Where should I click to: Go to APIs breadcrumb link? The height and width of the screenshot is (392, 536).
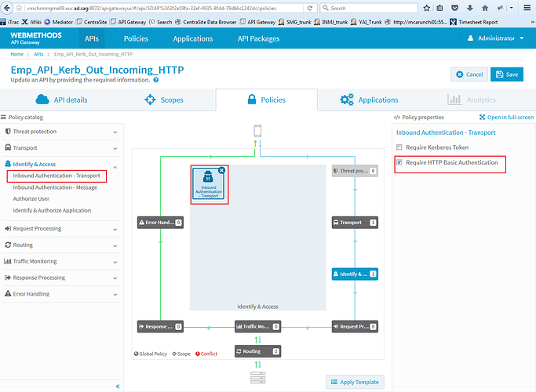point(38,54)
